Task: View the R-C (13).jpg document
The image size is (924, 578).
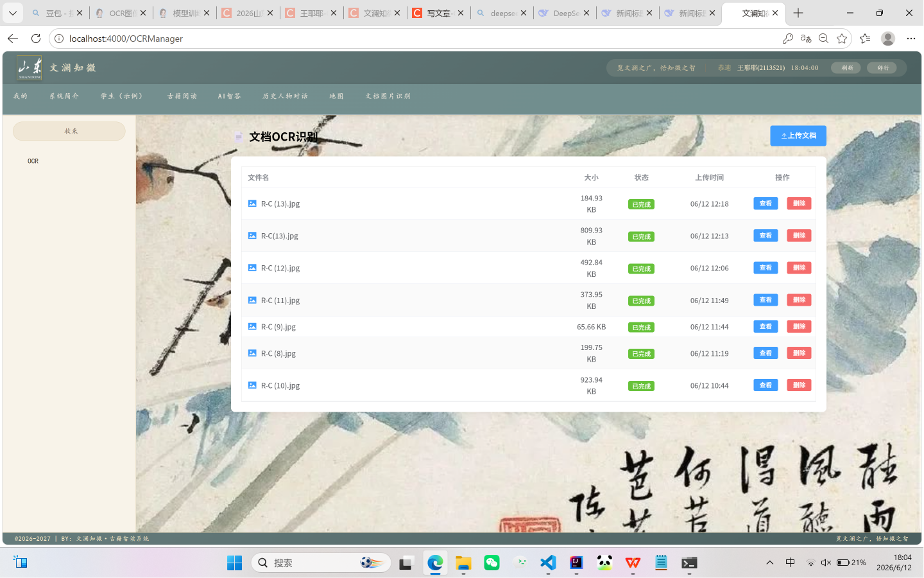Action: pos(766,204)
